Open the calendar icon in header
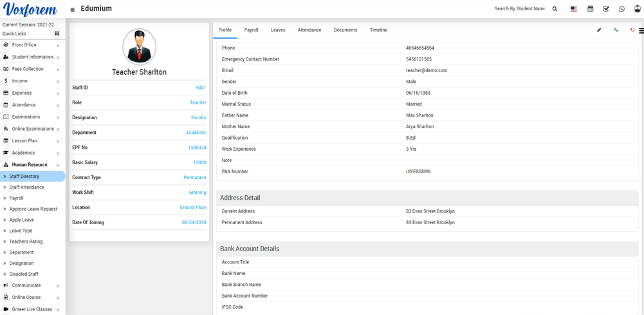 pyautogui.click(x=590, y=9)
